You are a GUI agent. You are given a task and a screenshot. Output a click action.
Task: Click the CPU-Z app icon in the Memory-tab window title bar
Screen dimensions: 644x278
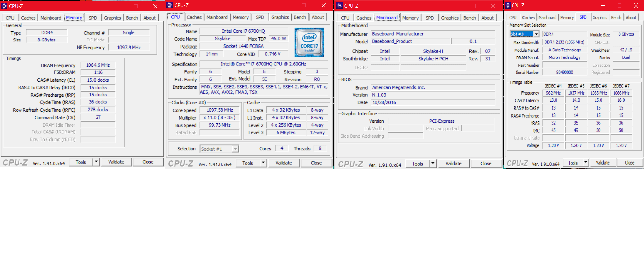(x=4, y=6)
